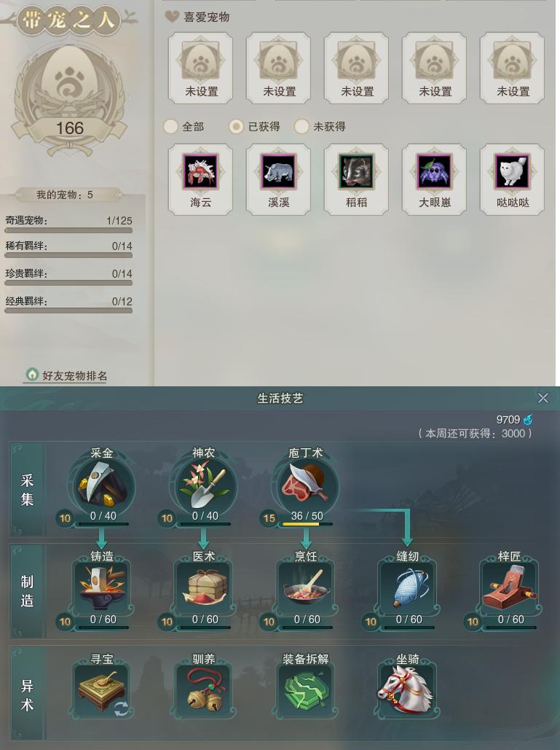560x750 pixels.
Task: Open the 庖丁术 butchering skill icon
Action: tap(306, 486)
